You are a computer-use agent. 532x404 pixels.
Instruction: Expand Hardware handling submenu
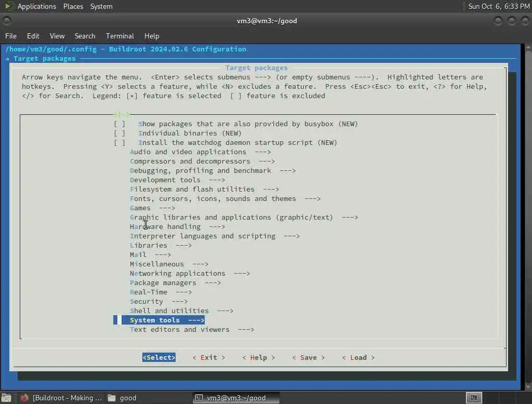178,226
